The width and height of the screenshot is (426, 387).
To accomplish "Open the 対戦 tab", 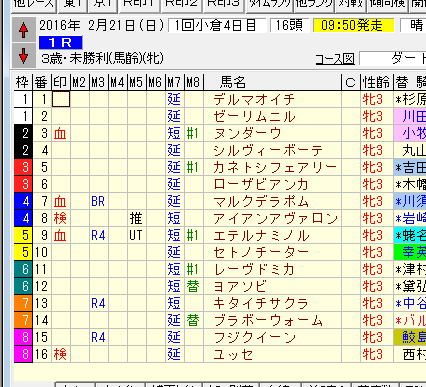I will [351, 5].
